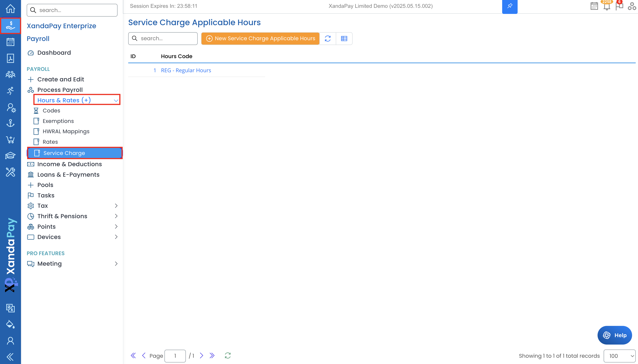Open the shopping cart icon in sidebar

click(x=10, y=140)
